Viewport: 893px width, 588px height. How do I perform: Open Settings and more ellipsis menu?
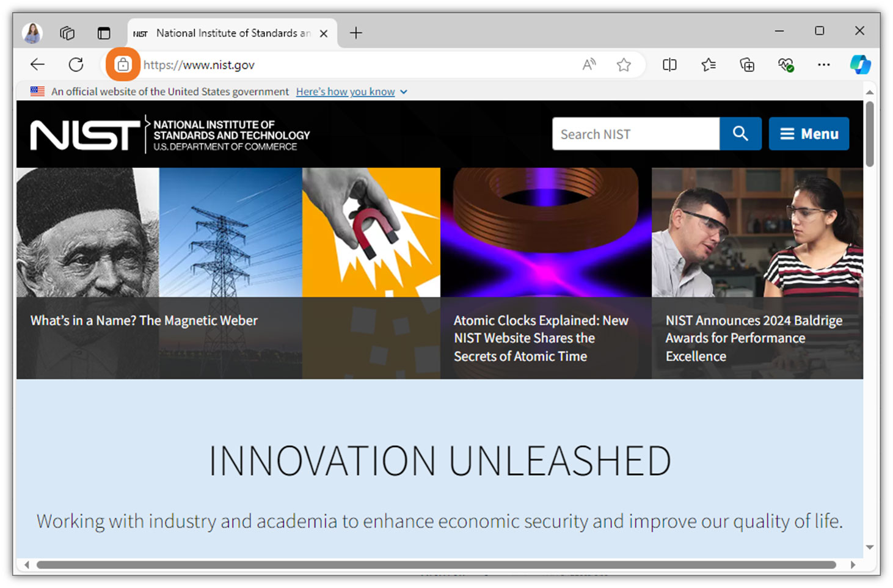[x=823, y=65]
